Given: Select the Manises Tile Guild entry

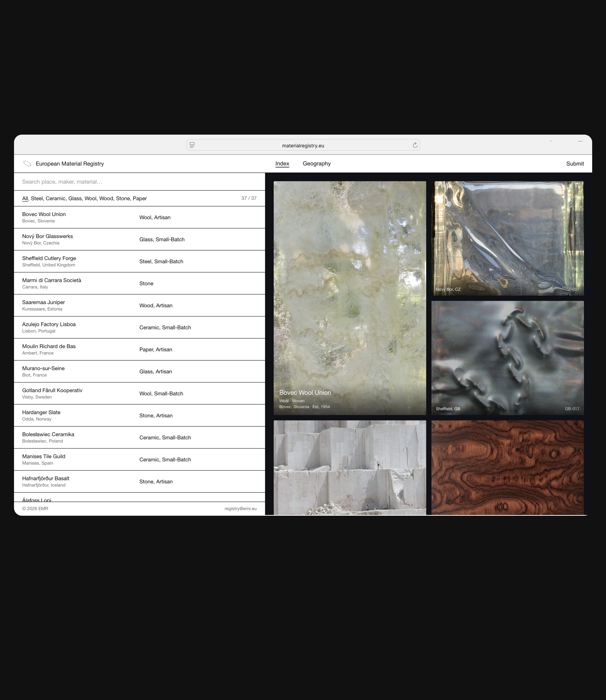Looking at the screenshot, I should point(139,459).
